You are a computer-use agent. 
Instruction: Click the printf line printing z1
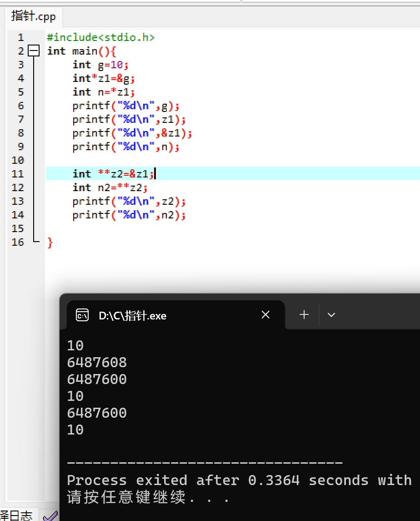coord(129,120)
